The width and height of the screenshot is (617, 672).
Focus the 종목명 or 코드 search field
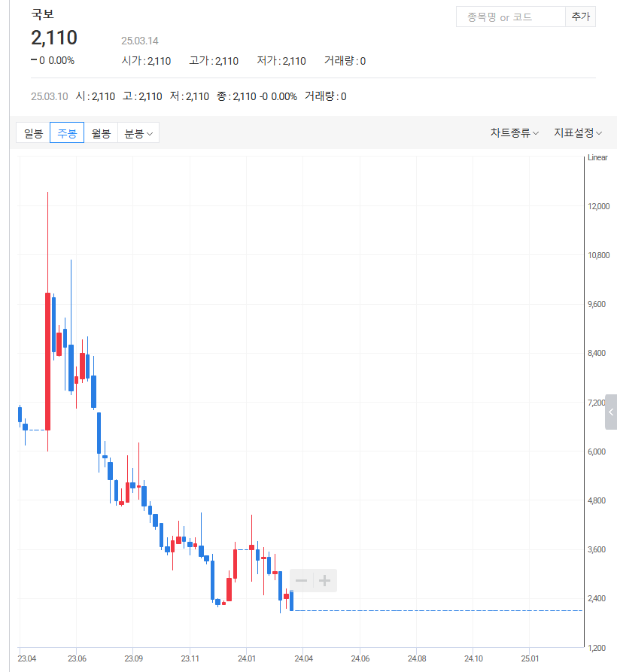point(511,17)
